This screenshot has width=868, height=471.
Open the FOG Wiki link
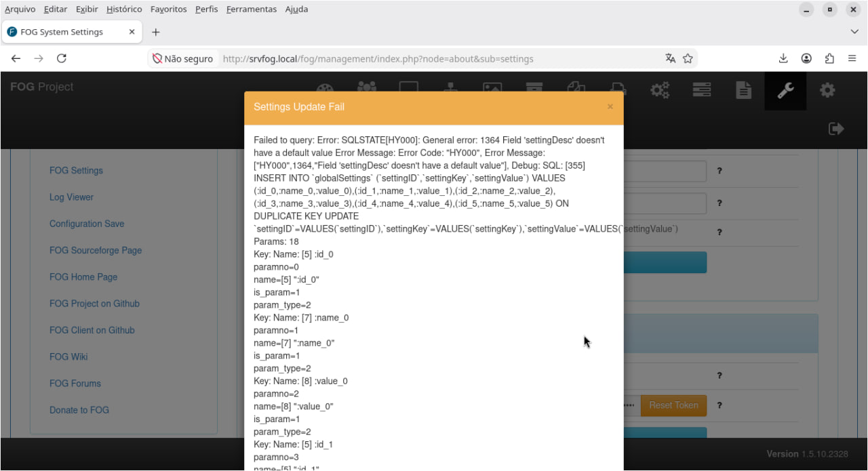pos(68,356)
